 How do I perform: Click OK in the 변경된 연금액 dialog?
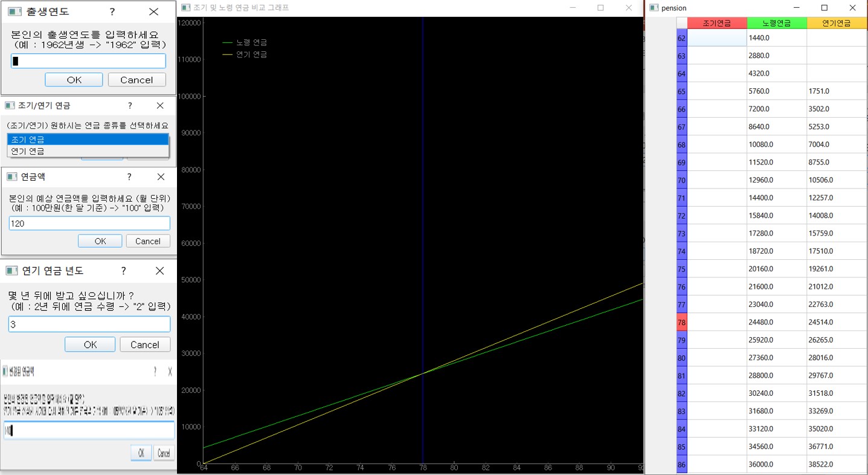pos(141,453)
